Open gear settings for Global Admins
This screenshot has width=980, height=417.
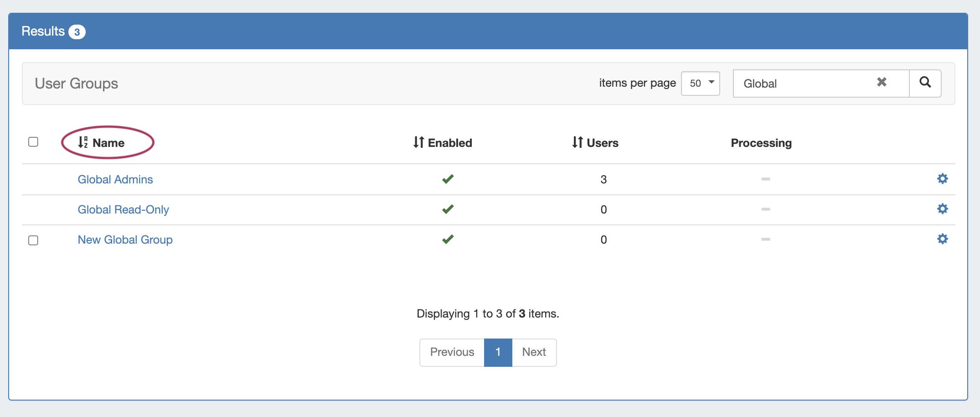(x=942, y=179)
